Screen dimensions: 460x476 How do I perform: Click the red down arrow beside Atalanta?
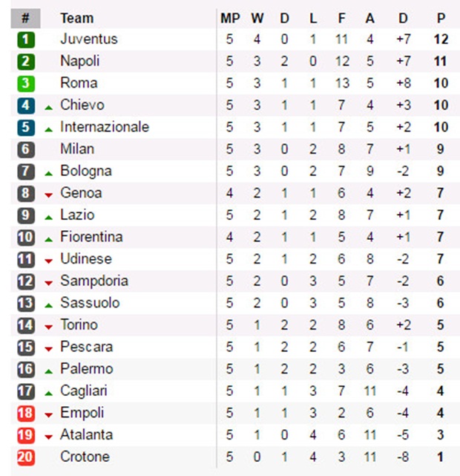pos(48,437)
